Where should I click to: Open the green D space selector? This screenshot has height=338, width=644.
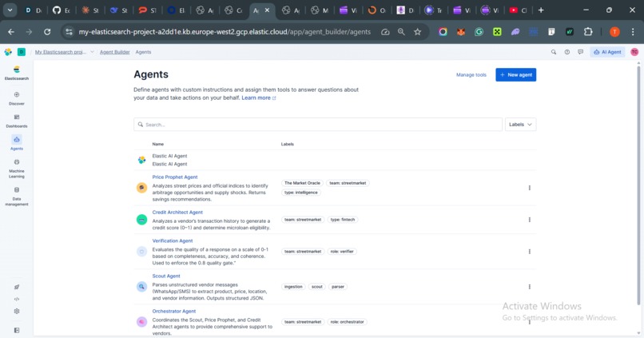[x=22, y=52]
